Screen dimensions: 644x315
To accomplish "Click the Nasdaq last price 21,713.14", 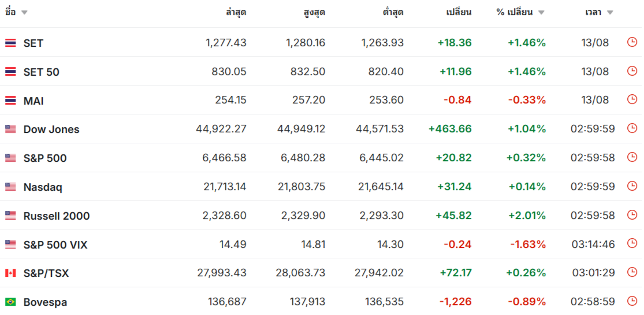I will point(225,187).
